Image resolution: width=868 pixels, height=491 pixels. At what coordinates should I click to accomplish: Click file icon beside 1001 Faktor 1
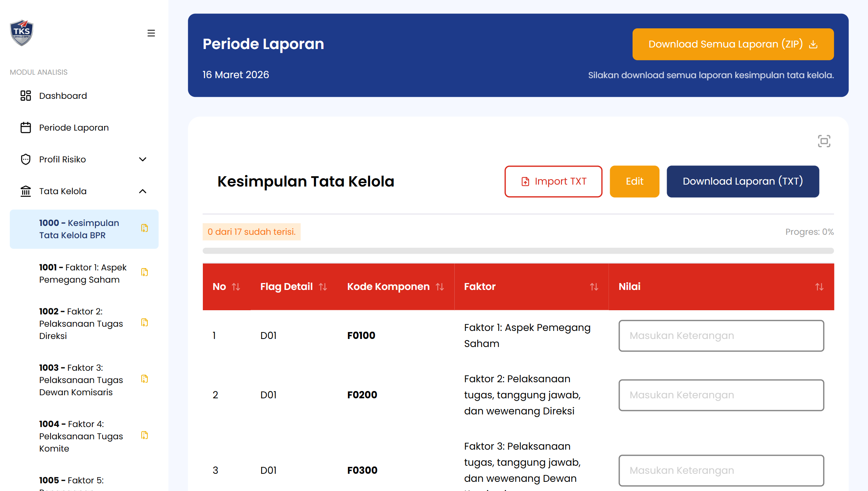tap(144, 272)
